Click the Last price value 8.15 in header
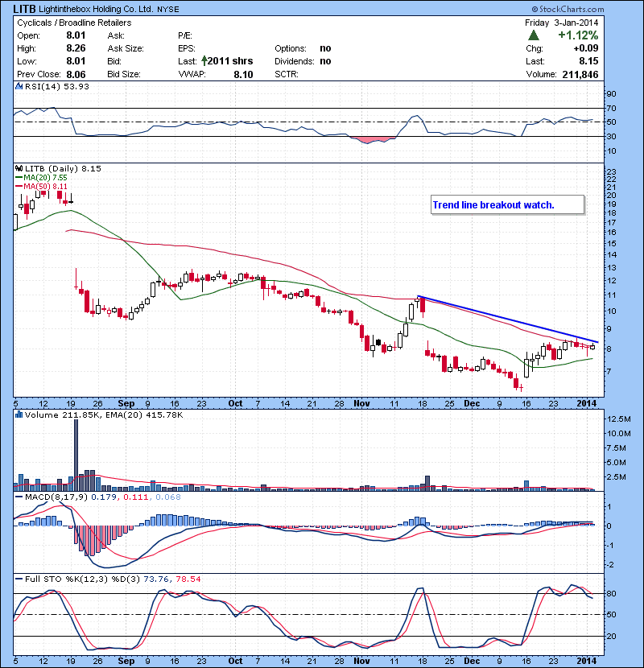The image size is (644, 668). point(588,61)
